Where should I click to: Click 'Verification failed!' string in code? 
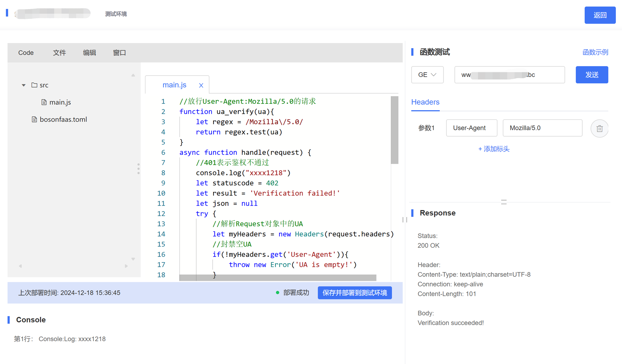click(295, 193)
